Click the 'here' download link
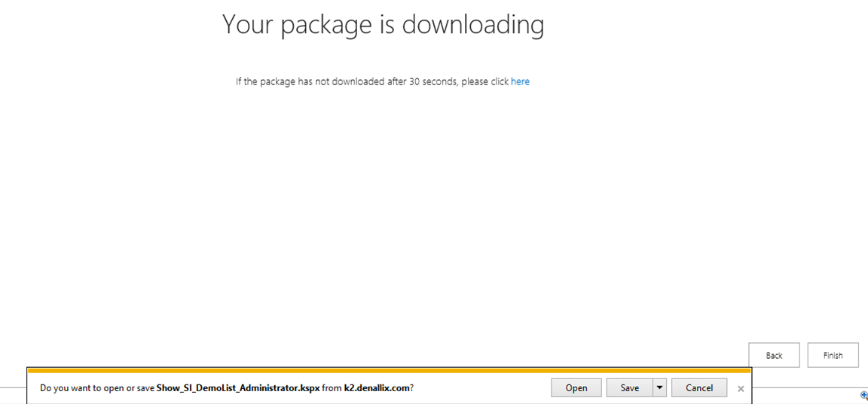The width and height of the screenshot is (868, 404). 520,81
